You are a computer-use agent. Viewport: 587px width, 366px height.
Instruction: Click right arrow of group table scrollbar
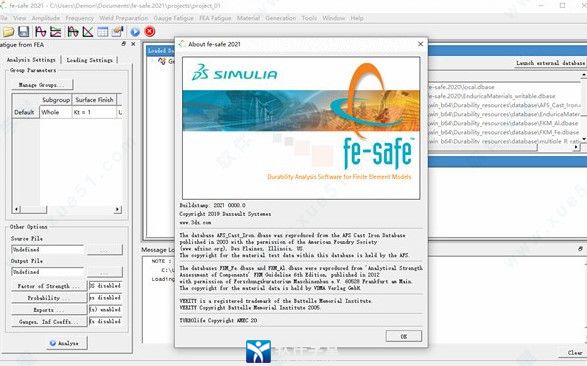coord(118,210)
